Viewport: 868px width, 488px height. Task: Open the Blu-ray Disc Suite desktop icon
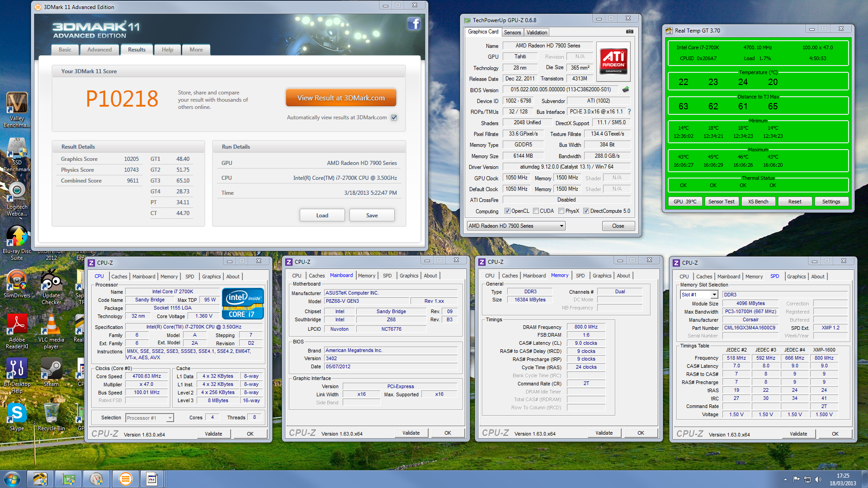pyautogui.click(x=17, y=243)
